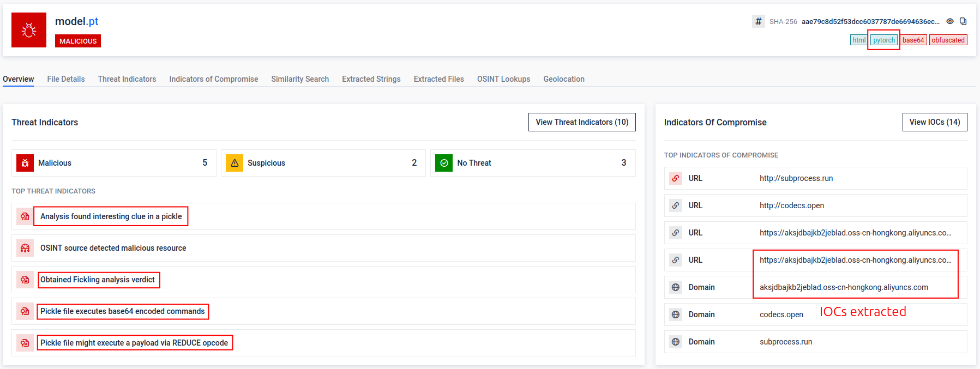
Task: Click the red malicious bug file icon
Action: pos(28,30)
